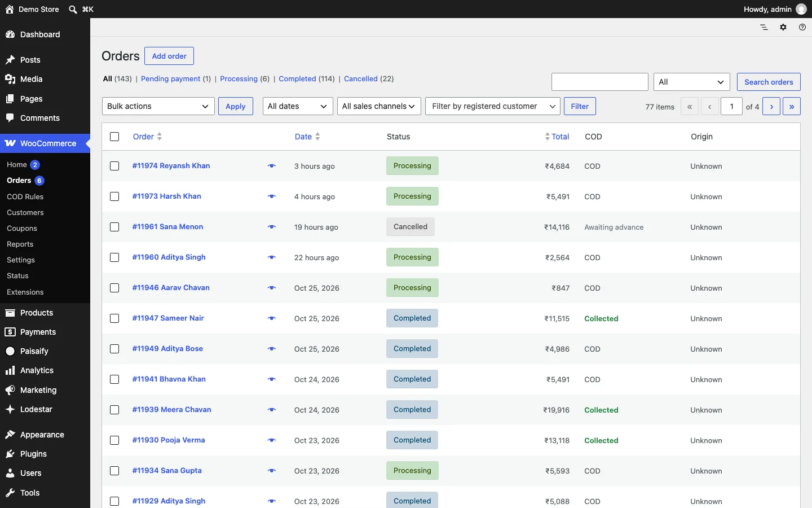Viewport: 812px width, 508px height.
Task: Open the search scope All dropdown
Action: 692,82
